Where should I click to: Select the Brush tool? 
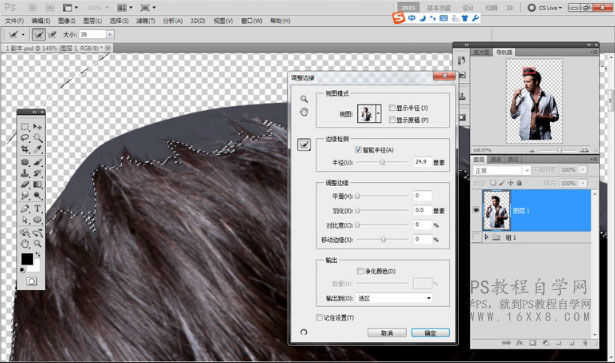38,162
